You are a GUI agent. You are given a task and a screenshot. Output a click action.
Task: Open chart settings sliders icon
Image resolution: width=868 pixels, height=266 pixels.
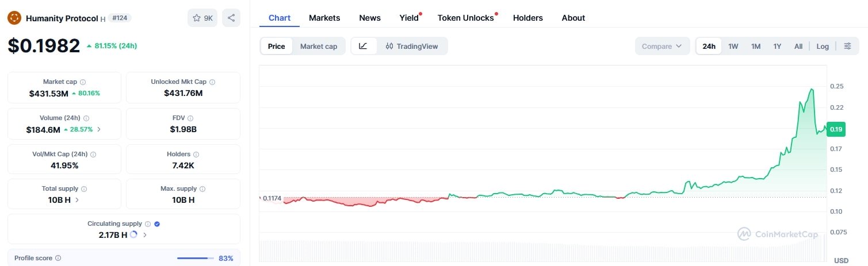[847, 46]
